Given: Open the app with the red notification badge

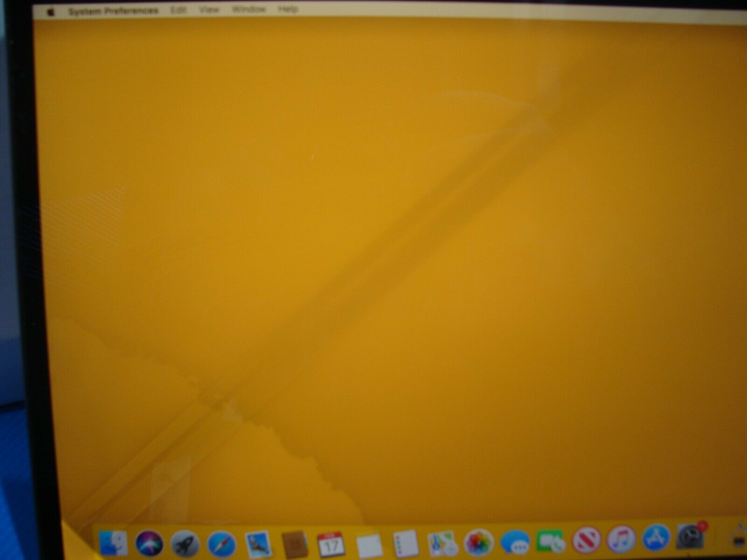Looking at the screenshot, I should 690,543.
